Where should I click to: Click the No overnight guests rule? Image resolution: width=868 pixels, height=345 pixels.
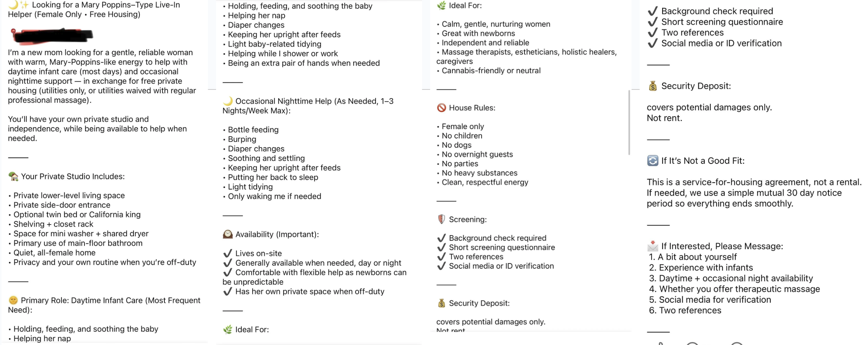point(475,154)
